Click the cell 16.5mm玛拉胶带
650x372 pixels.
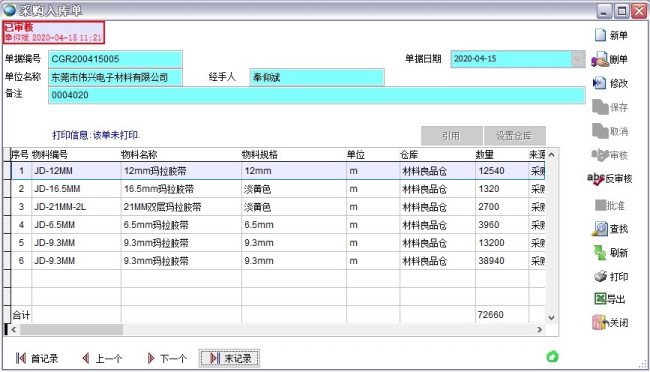(x=181, y=189)
